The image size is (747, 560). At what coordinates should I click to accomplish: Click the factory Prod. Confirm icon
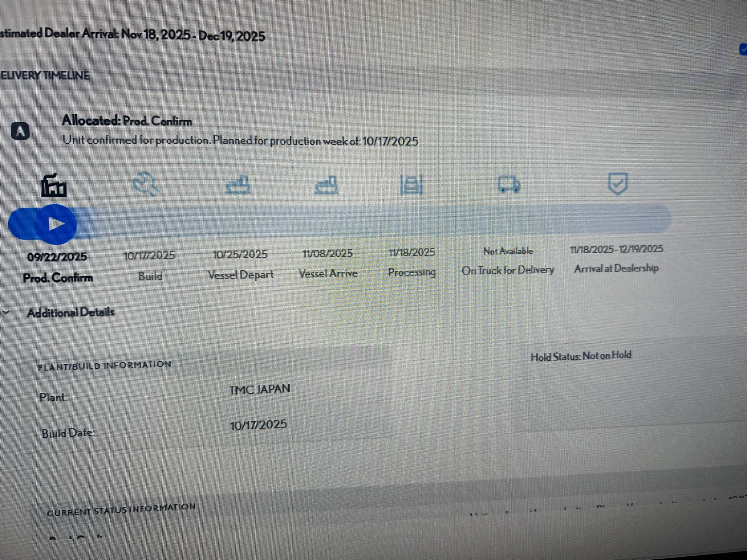point(54,186)
